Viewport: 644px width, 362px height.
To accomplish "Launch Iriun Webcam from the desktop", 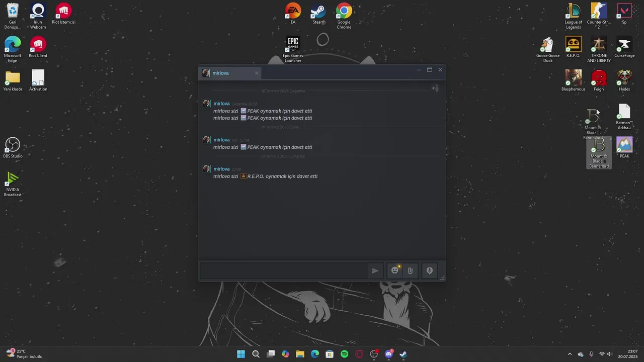I will click(x=38, y=16).
